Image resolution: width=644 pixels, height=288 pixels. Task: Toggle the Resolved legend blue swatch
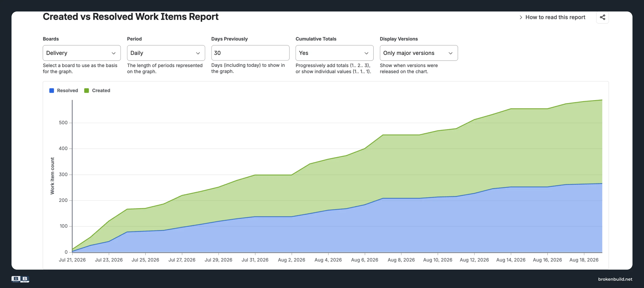[52, 90]
